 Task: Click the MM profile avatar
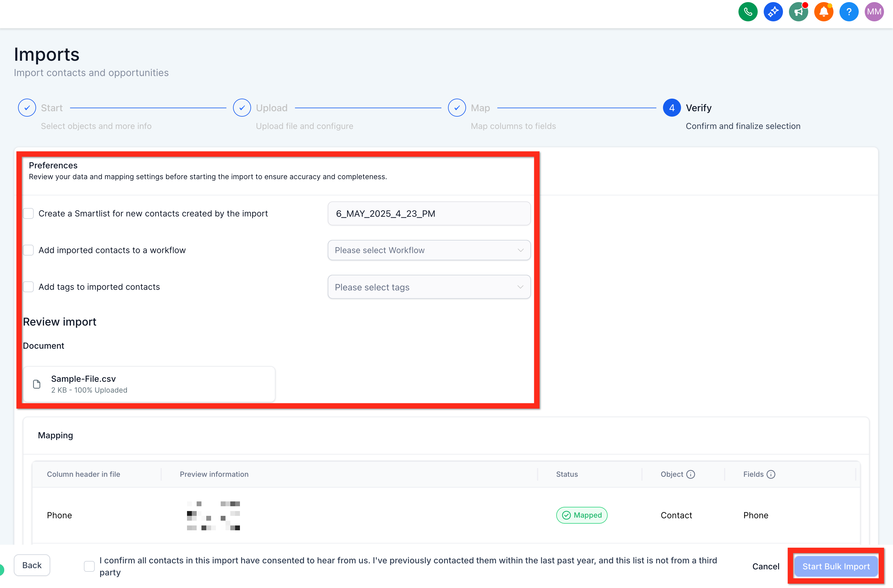[874, 12]
